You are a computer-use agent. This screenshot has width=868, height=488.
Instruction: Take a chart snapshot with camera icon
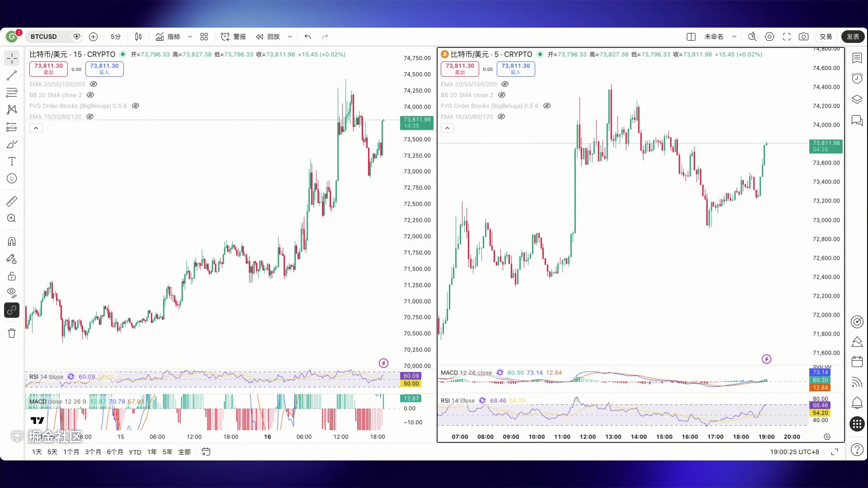[803, 37]
